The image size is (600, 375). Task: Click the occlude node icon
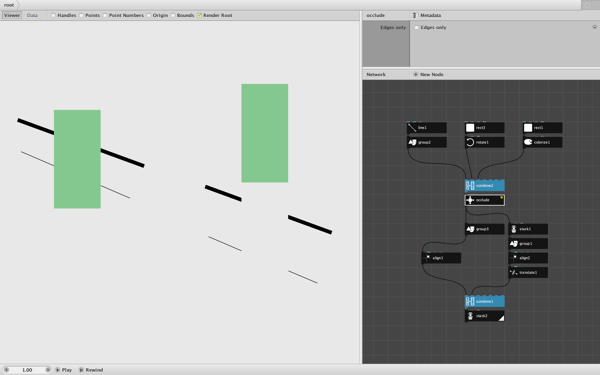point(470,200)
